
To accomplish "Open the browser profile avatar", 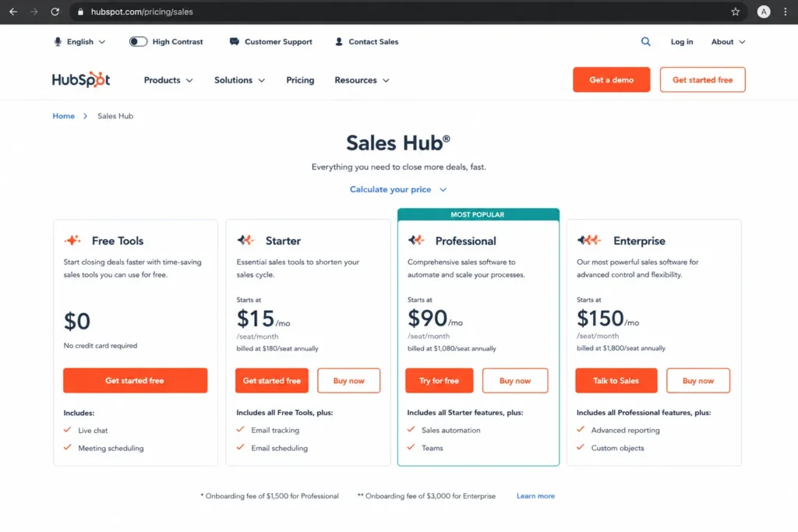I will [x=764, y=12].
